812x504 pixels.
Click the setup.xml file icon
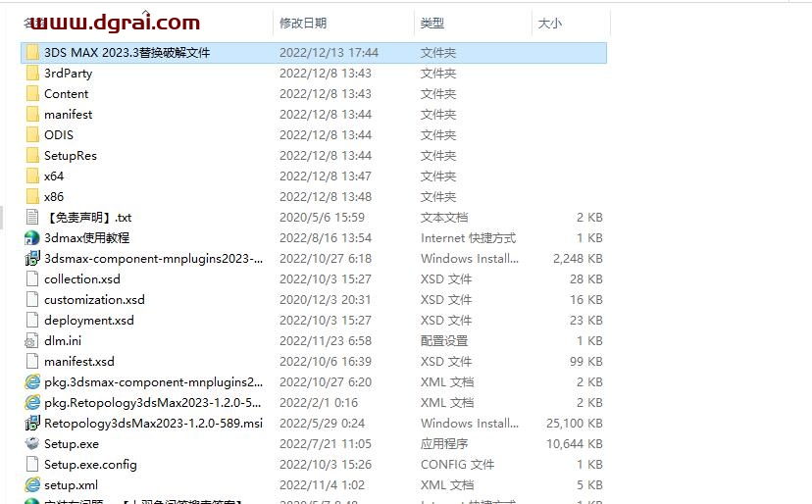pyautogui.click(x=32, y=484)
